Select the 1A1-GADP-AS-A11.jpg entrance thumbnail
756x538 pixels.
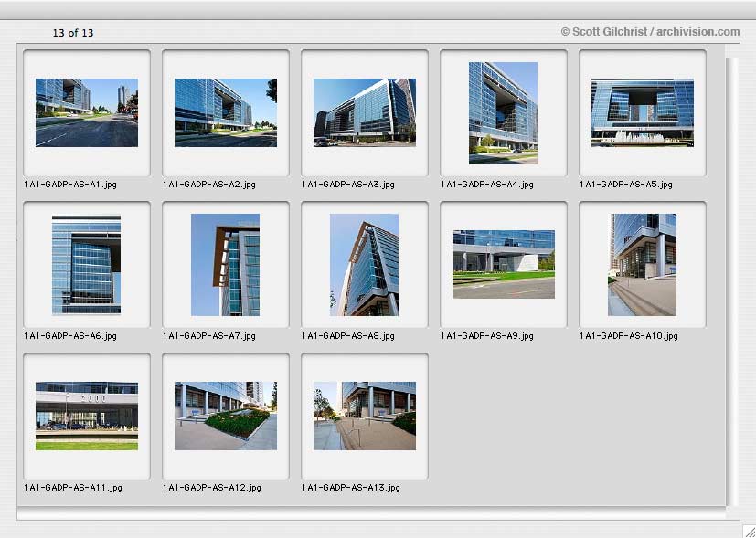87,417
